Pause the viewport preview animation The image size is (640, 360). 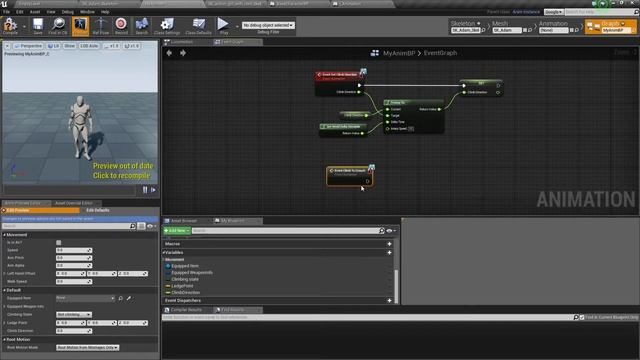145,190
